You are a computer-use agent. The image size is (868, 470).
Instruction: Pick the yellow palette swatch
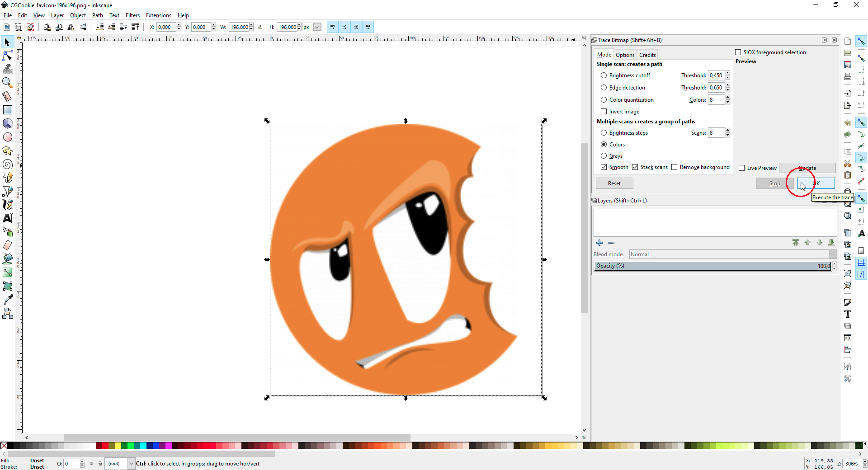tap(118, 446)
